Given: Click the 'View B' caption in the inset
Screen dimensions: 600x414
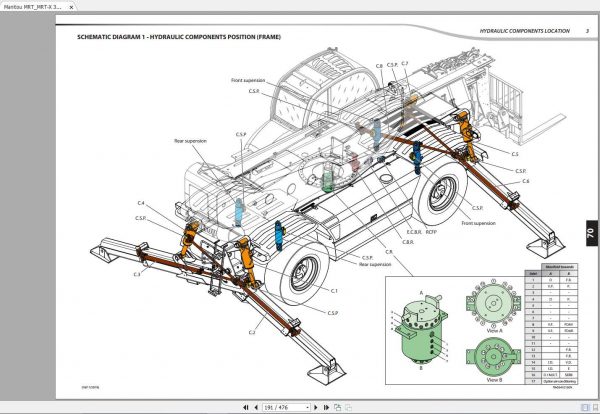Looking at the screenshot, I should point(494,380).
